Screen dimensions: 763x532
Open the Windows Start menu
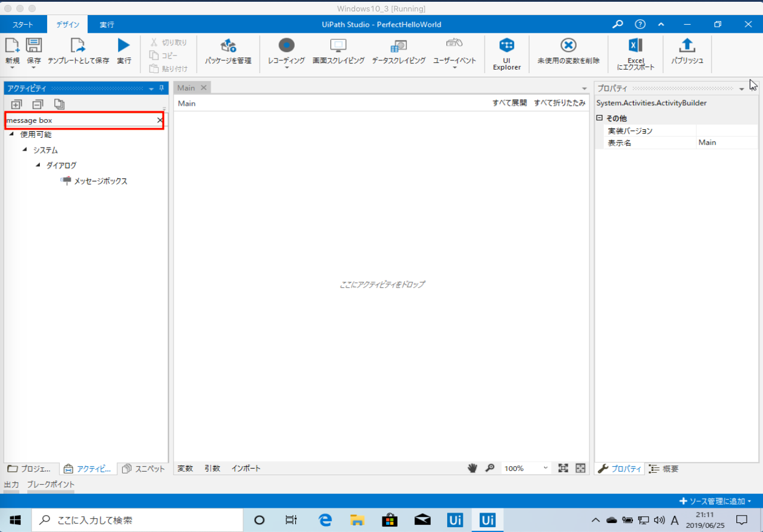(x=15, y=519)
